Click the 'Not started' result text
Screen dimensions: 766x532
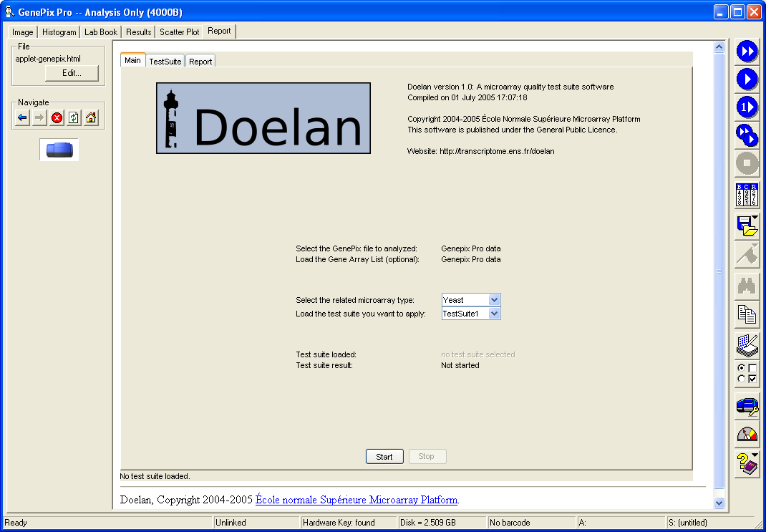click(x=460, y=365)
